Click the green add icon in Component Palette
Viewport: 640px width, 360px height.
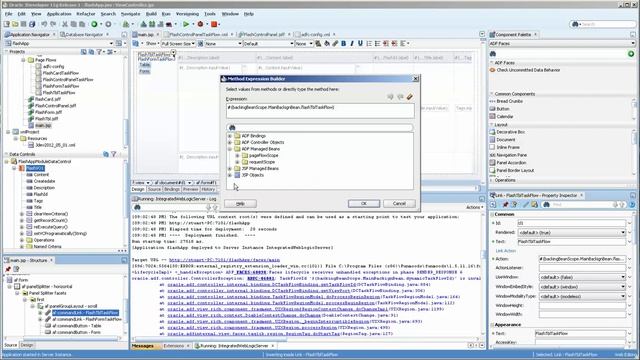(631, 54)
